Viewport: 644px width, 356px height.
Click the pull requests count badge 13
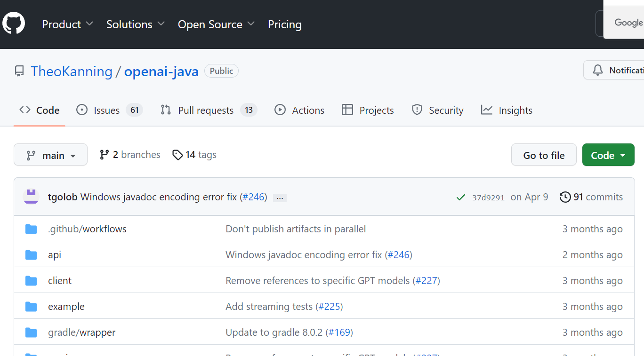coord(249,110)
